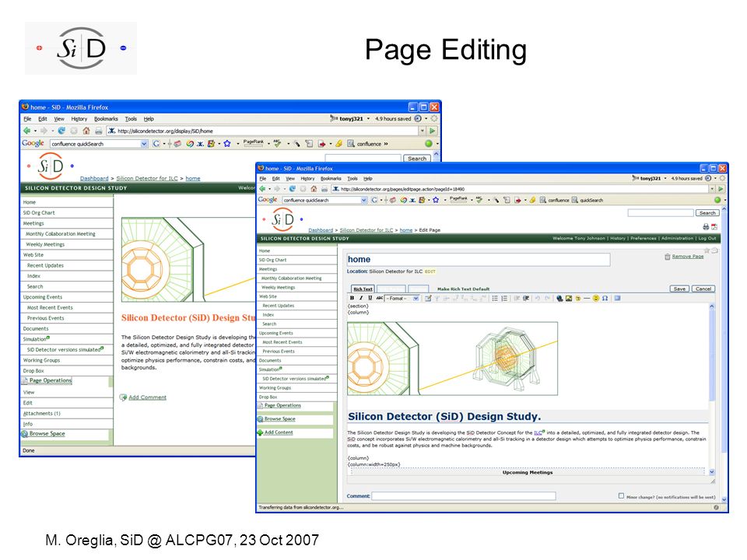
Task: Tick the Minor change checkbox
Action: [621, 495]
